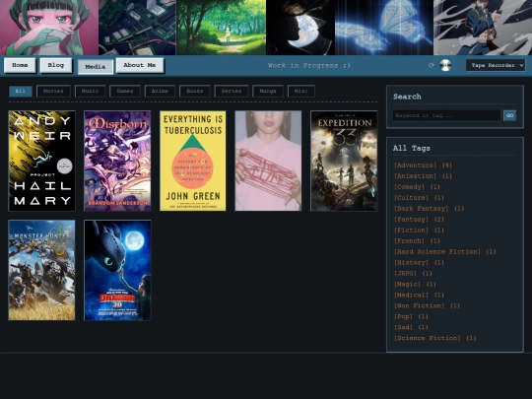The height and width of the screenshot is (399, 532).
Task: Select the [Hard Science Fiction] tag
Action: [437, 252]
